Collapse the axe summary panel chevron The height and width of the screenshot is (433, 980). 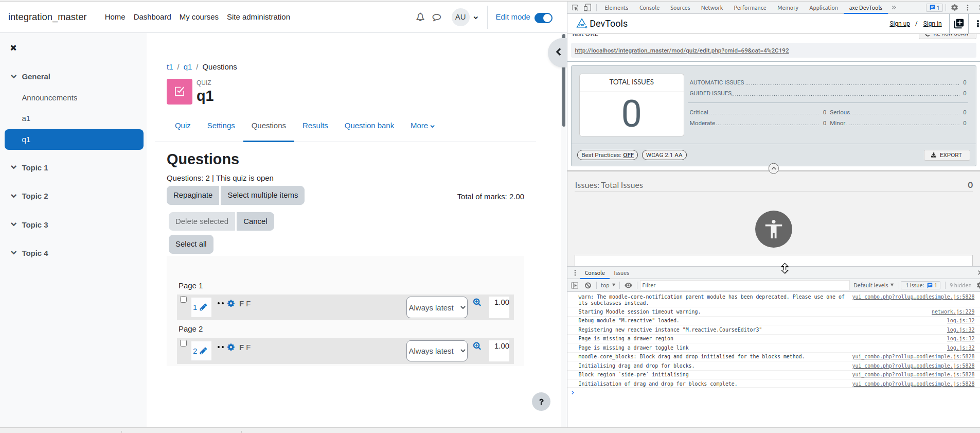[774, 168]
